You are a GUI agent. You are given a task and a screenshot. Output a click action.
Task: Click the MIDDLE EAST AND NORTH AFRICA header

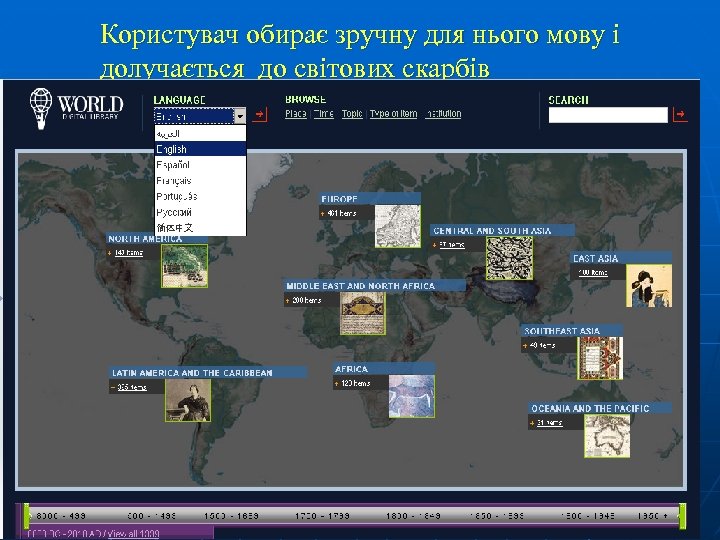375,286
